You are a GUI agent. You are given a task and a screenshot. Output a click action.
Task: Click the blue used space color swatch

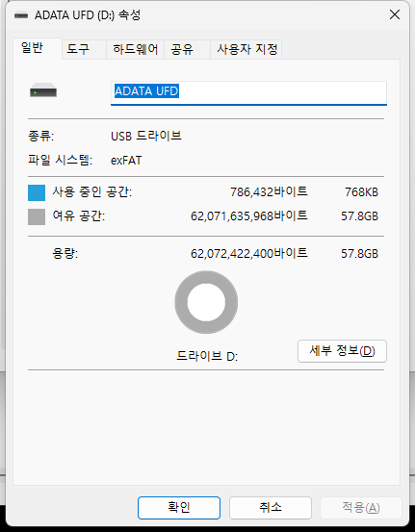coord(37,192)
